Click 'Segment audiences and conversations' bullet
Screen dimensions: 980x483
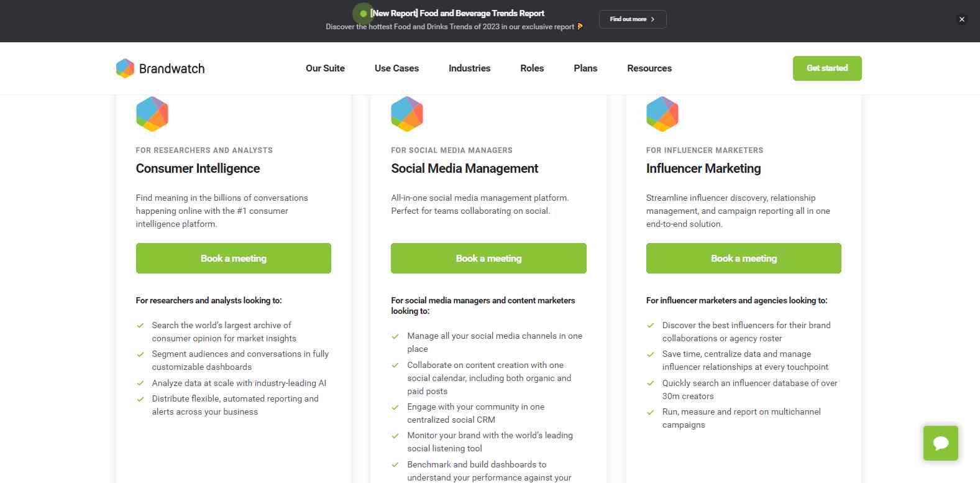240,361
